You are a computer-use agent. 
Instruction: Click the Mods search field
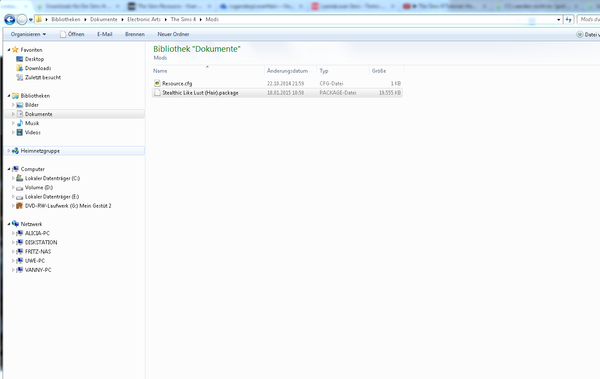click(589, 19)
